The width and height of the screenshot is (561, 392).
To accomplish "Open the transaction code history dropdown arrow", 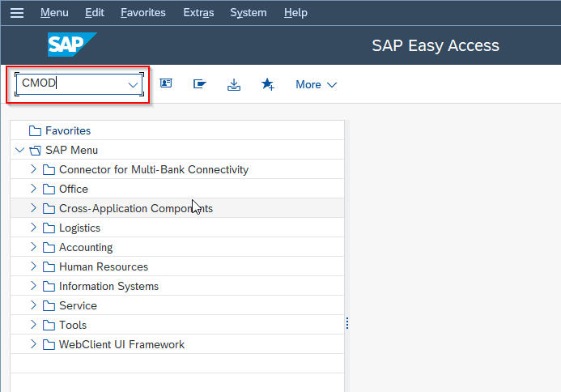I will click(x=133, y=84).
